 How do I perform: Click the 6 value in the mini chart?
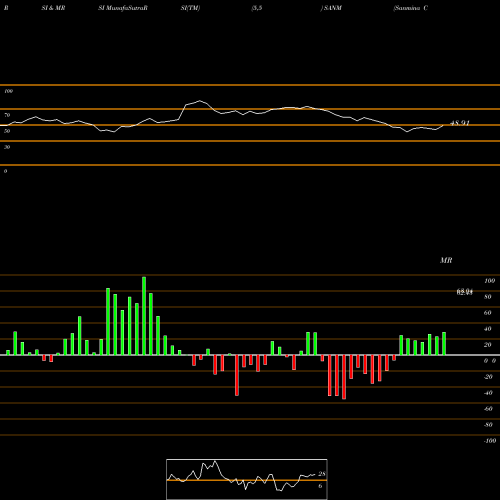point(320,486)
